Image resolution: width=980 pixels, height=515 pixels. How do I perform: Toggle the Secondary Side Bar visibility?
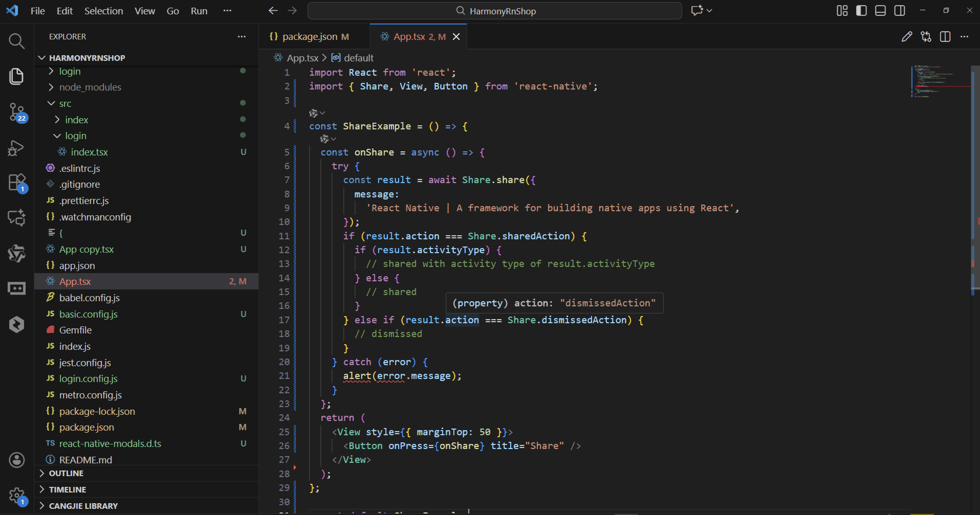point(899,11)
